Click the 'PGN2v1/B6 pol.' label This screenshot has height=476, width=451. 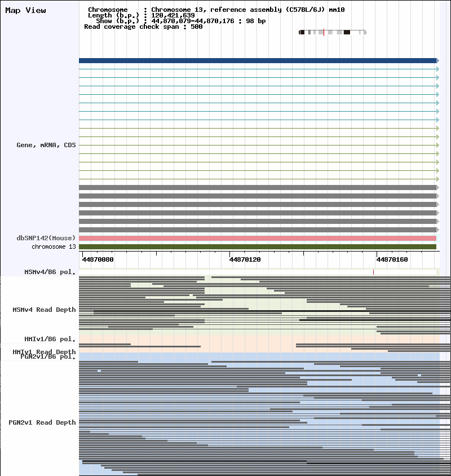pos(48,356)
